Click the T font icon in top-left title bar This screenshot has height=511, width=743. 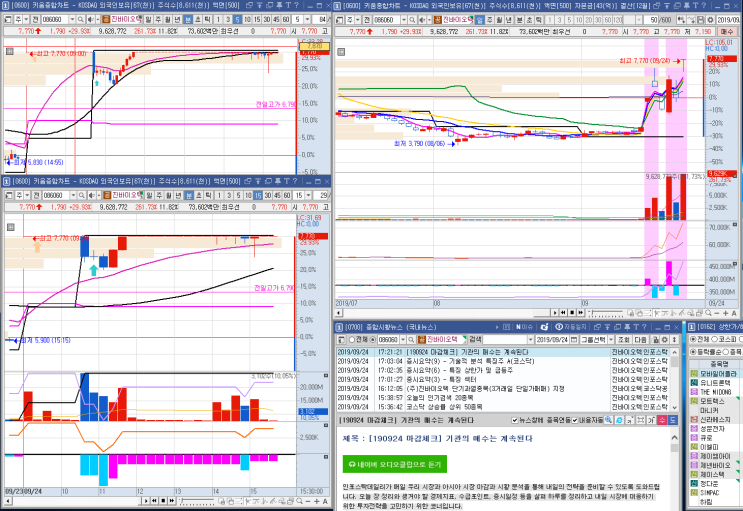coord(288,5)
